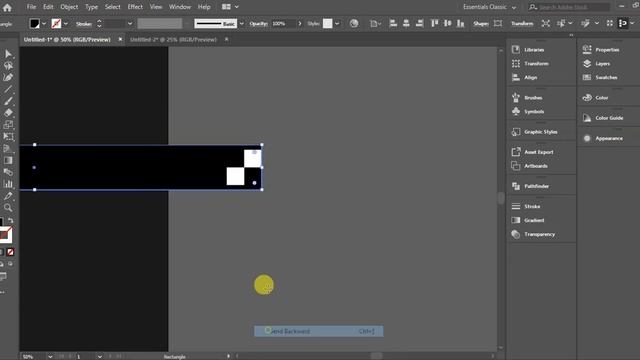Open the Asset Export panel

click(538, 152)
